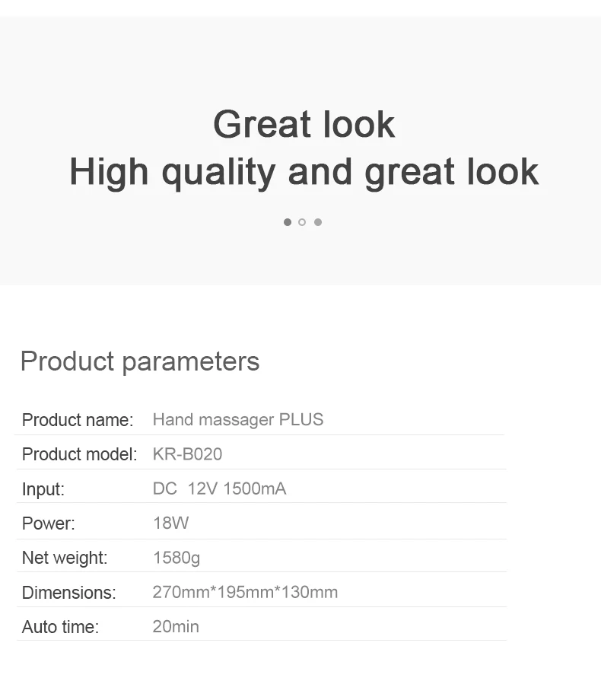
Task: Select 'Hand massager PLUS' value text
Action: point(237,419)
